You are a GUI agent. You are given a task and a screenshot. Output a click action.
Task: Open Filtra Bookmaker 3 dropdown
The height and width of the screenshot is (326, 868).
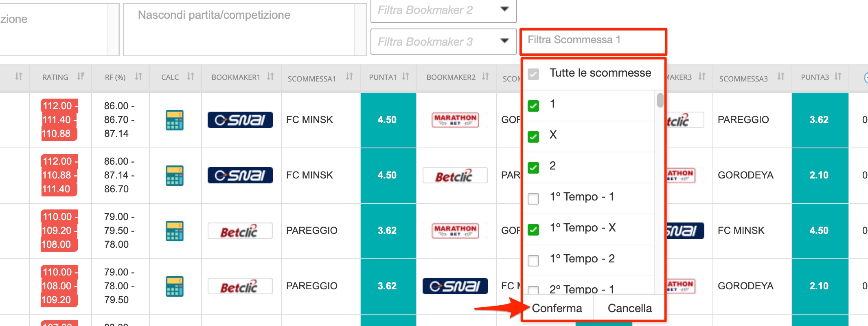[444, 42]
